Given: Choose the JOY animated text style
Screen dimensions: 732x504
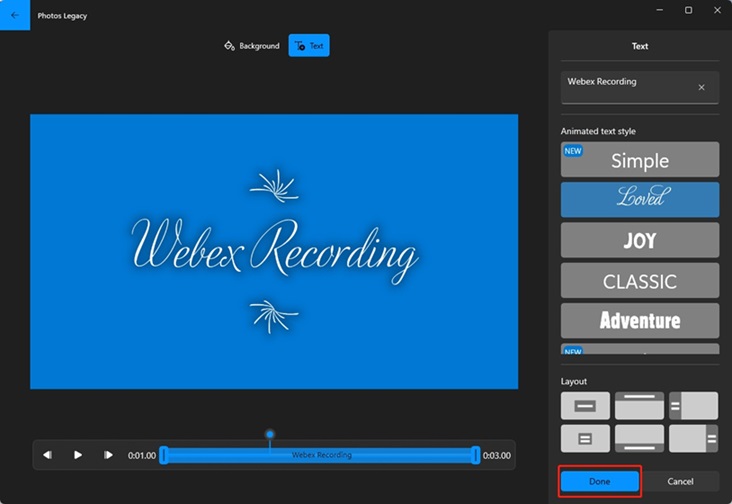Looking at the screenshot, I should (x=640, y=240).
